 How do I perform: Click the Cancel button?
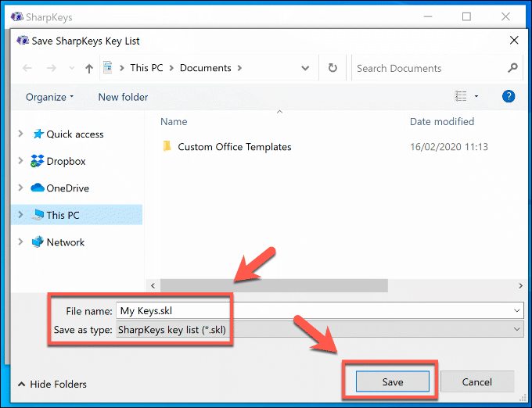coord(477,382)
